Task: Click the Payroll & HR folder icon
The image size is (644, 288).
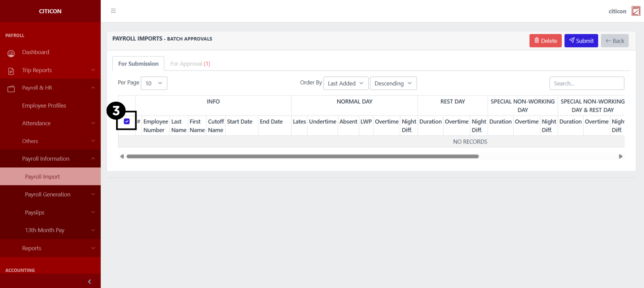Action: 11,89
